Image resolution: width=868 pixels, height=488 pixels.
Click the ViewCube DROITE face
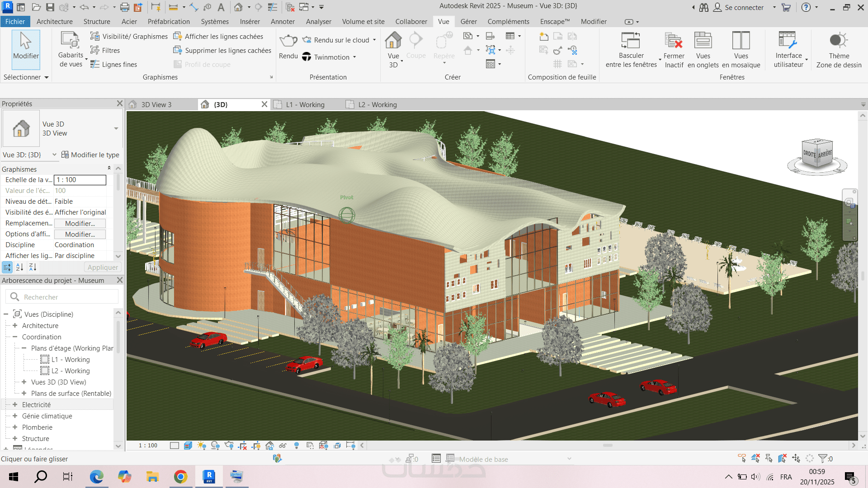click(809, 154)
